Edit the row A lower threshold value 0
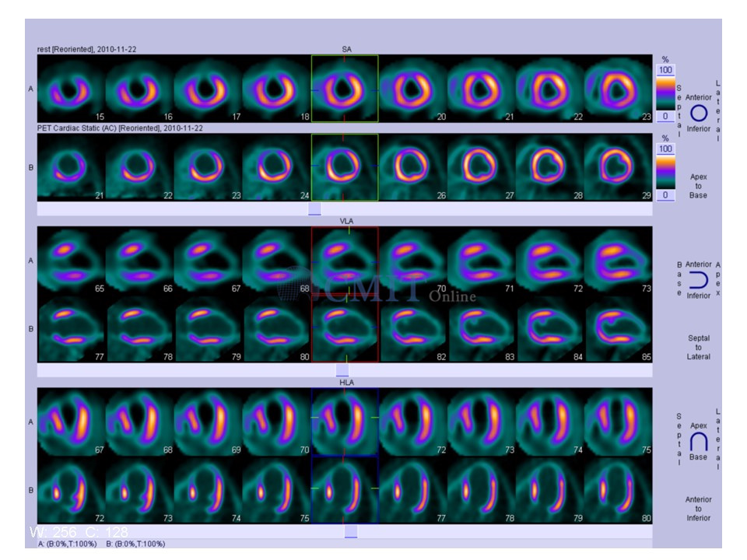Screen dimensions: 747x560 [665, 116]
